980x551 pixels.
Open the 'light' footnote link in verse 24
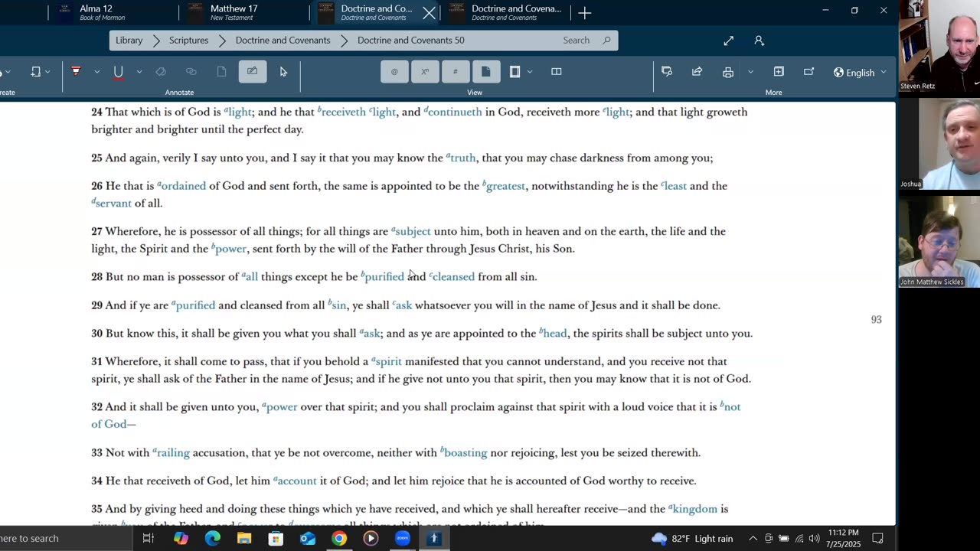click(239, 112)
